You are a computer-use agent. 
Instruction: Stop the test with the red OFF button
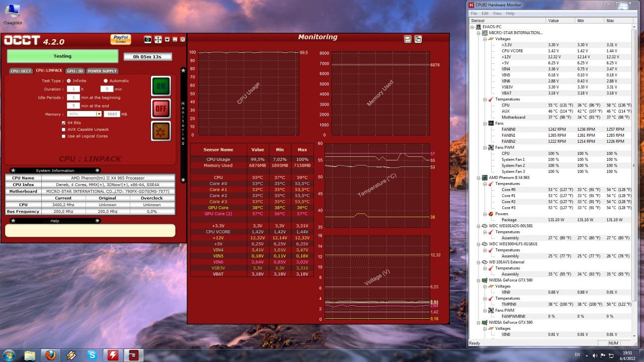point(161,108)
